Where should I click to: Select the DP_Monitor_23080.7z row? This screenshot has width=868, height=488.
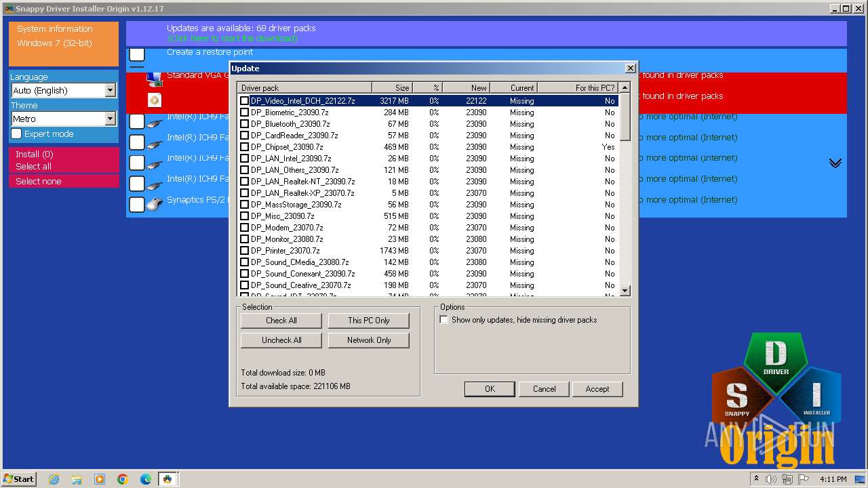point(428,239)
